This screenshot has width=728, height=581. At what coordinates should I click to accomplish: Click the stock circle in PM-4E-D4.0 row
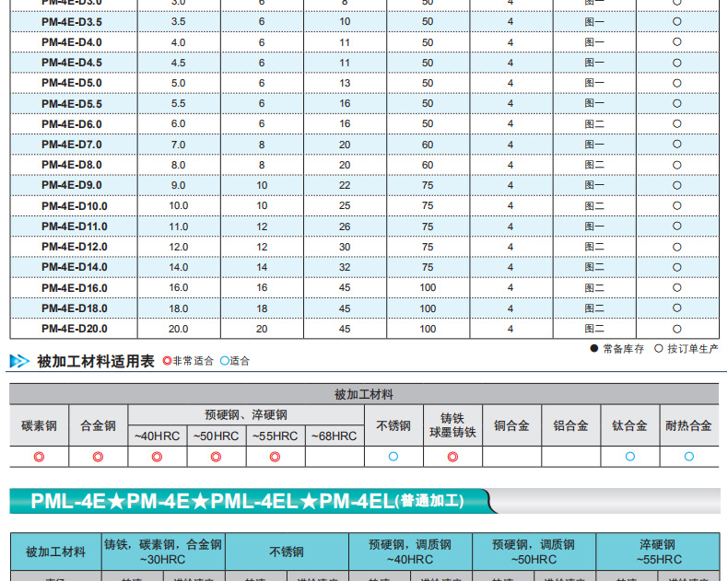pyautogui.click(x=677, y=42)
